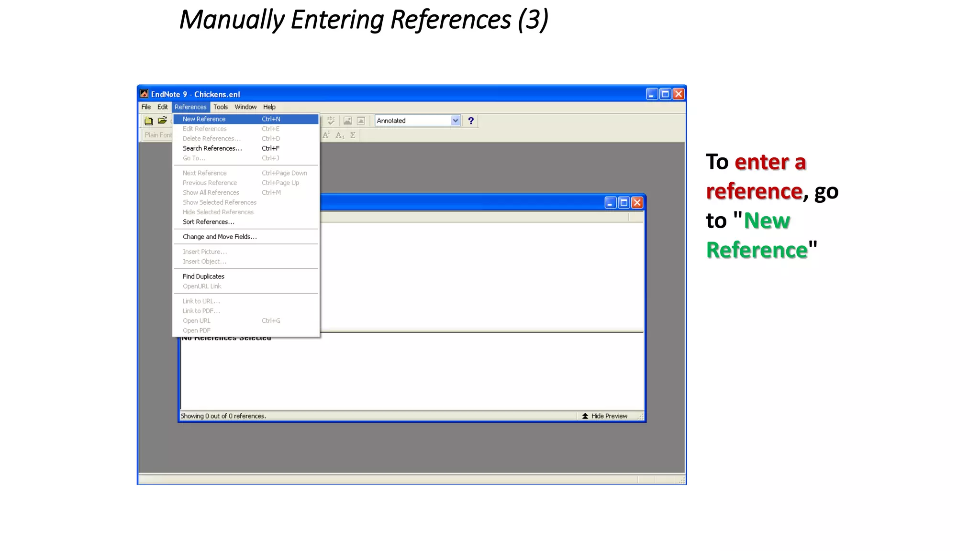Click the greyed OpenURL Link entry
Viewport: 980px width, 551px height.
246,286
